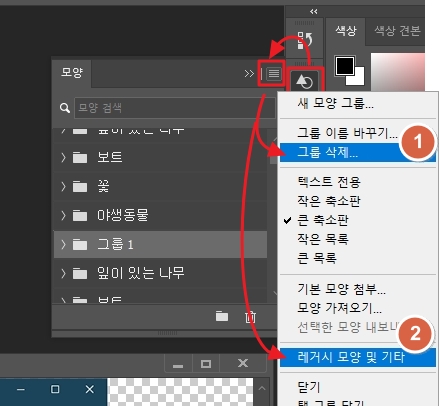Click the trash delete shape icon
Screen dimensions: 440x406
pos(250,317)
